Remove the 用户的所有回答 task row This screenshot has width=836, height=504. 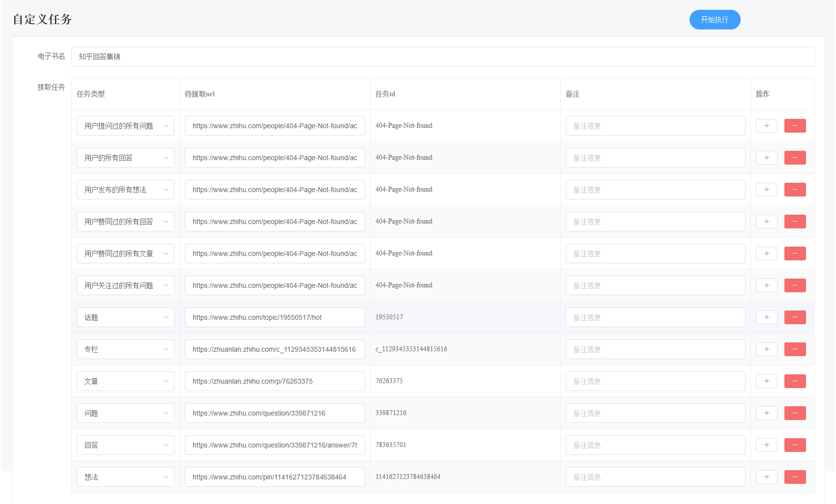[795, 158]
